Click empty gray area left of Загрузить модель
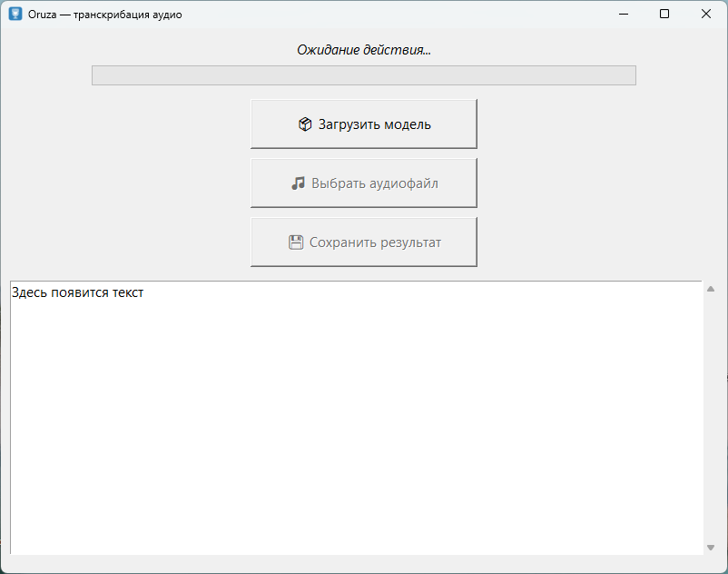Screen dimensions: 728x574 click(x=127, y=124)
